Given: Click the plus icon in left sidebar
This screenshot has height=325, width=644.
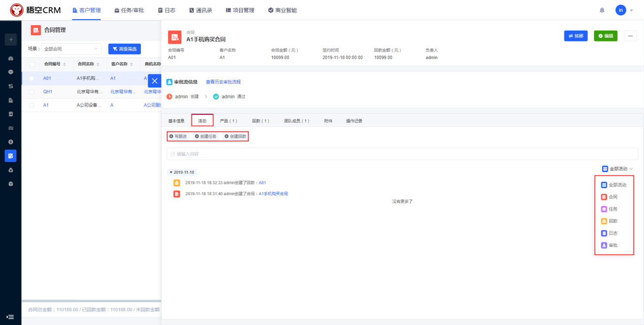Looking at the screenshot, I should click(11, 40).
